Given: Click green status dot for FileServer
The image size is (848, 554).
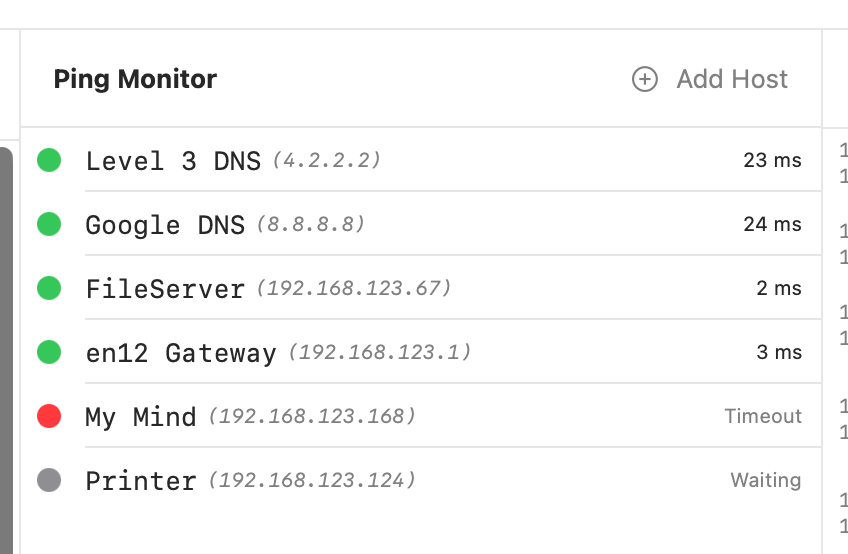Looking at the screenshot, I should 49,288.
